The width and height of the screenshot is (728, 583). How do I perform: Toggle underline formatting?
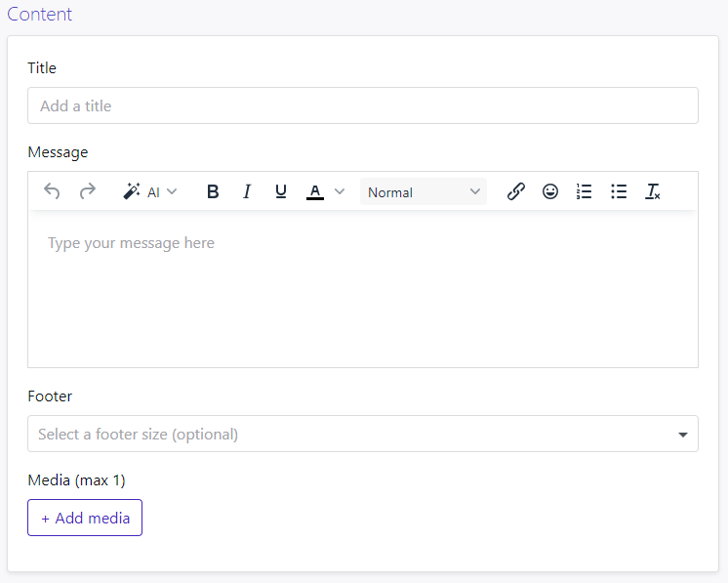(281, 192)
